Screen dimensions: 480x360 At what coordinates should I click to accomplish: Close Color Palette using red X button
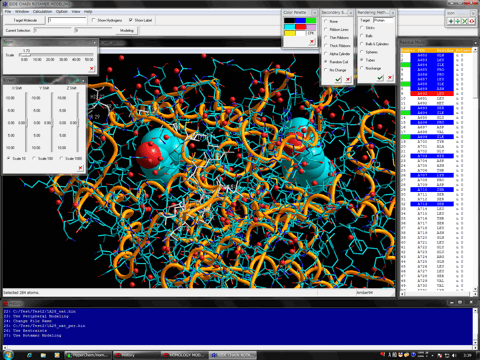pyautogui.click(x=312, y=42)
